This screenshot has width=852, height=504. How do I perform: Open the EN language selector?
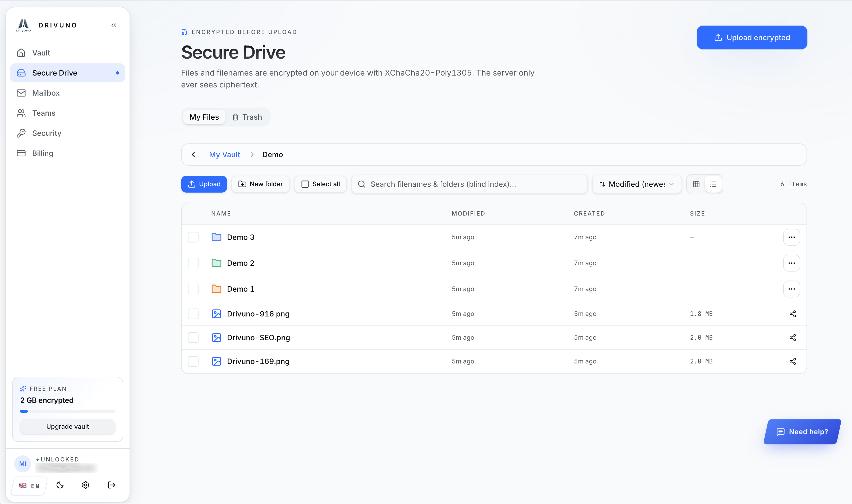tap(29, 486)
